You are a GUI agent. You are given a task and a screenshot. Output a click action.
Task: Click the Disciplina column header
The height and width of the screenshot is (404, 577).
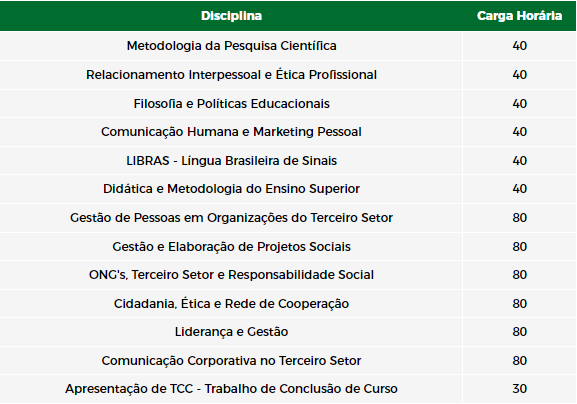pyautogui.click(x=231, y=16)
